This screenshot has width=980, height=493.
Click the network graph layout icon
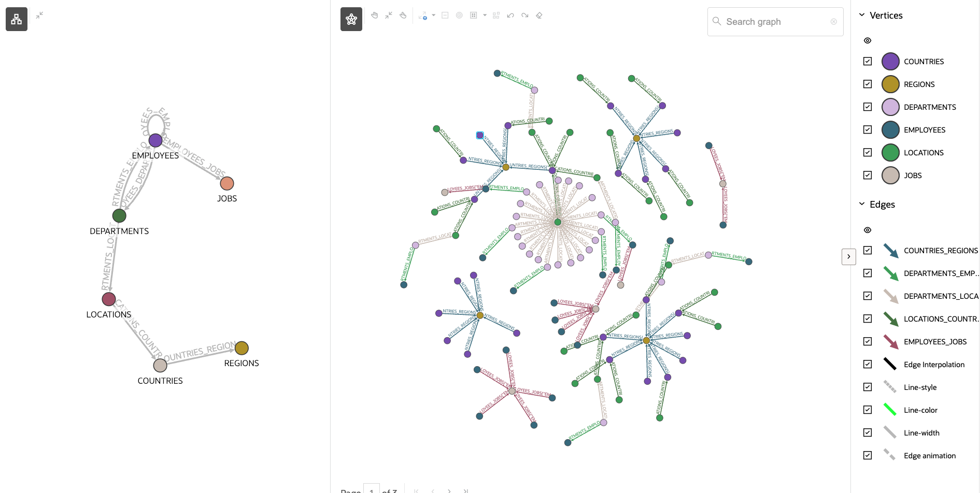pos(351,19)
